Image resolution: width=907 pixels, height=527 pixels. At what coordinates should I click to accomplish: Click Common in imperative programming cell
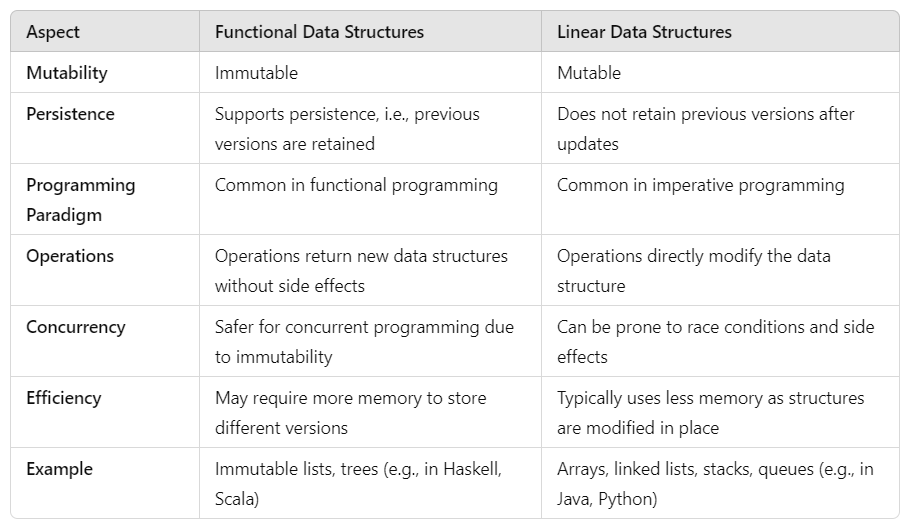tap(700, 185)
